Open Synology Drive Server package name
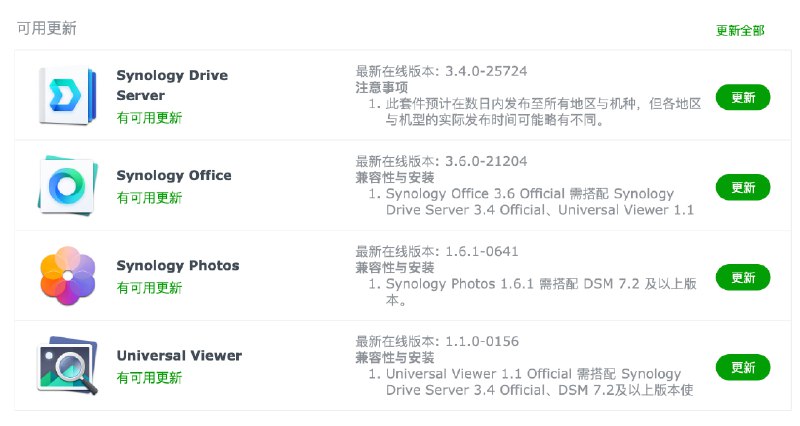 coord(172,85)
